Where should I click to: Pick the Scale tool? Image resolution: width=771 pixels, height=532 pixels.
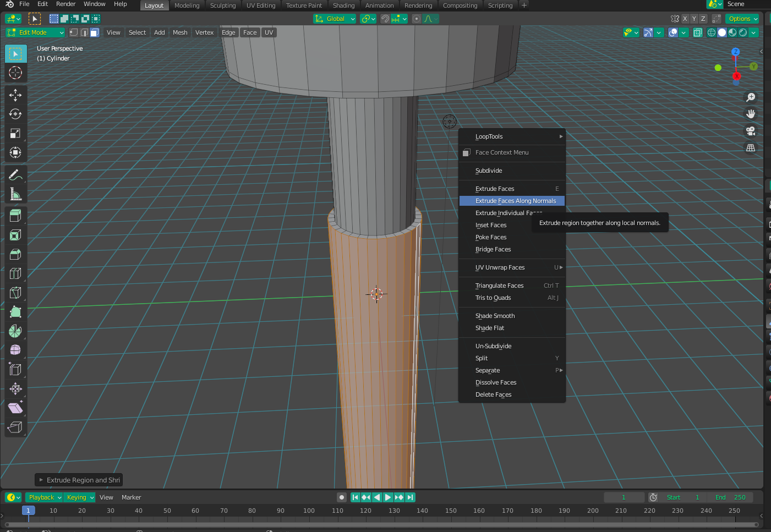(x=15, y=133)
